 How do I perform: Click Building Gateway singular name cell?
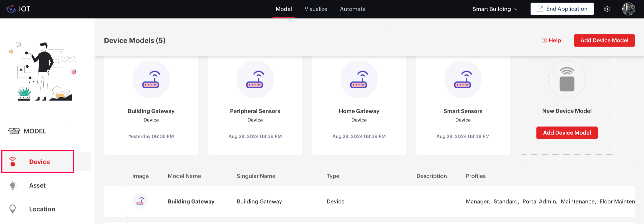(259, 201)
